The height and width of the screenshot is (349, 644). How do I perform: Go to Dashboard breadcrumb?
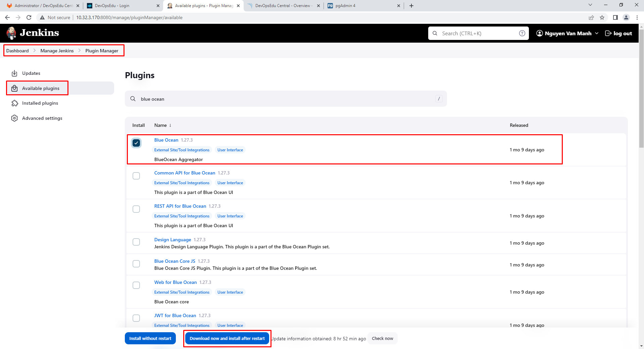point(17,51)
